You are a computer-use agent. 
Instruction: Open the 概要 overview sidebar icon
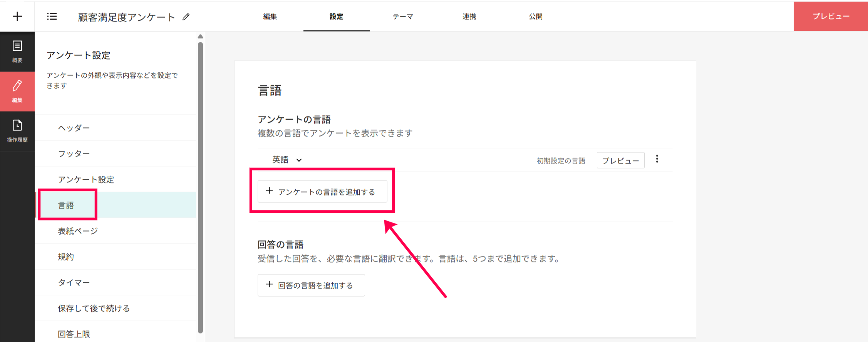pos(17,52)
